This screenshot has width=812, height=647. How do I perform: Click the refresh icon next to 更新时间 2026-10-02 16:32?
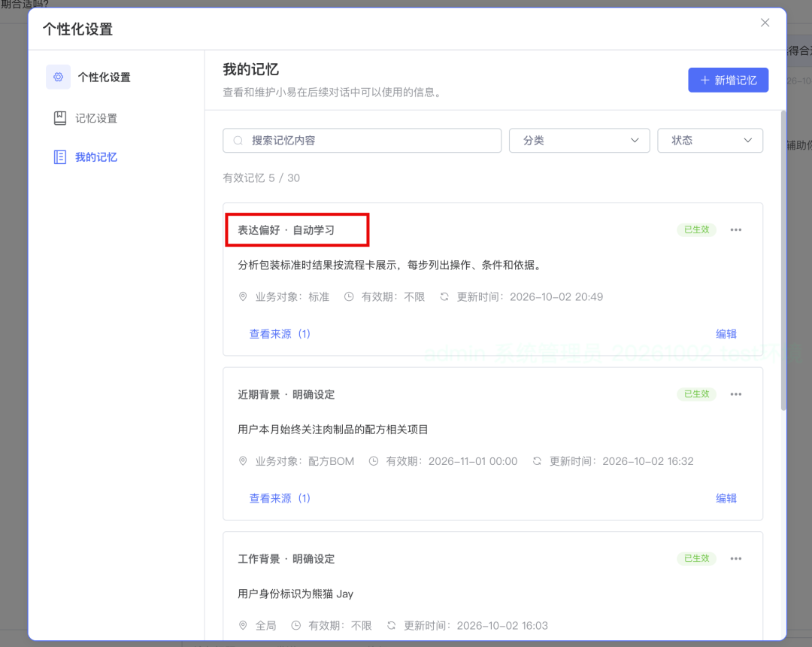point(537,461)
